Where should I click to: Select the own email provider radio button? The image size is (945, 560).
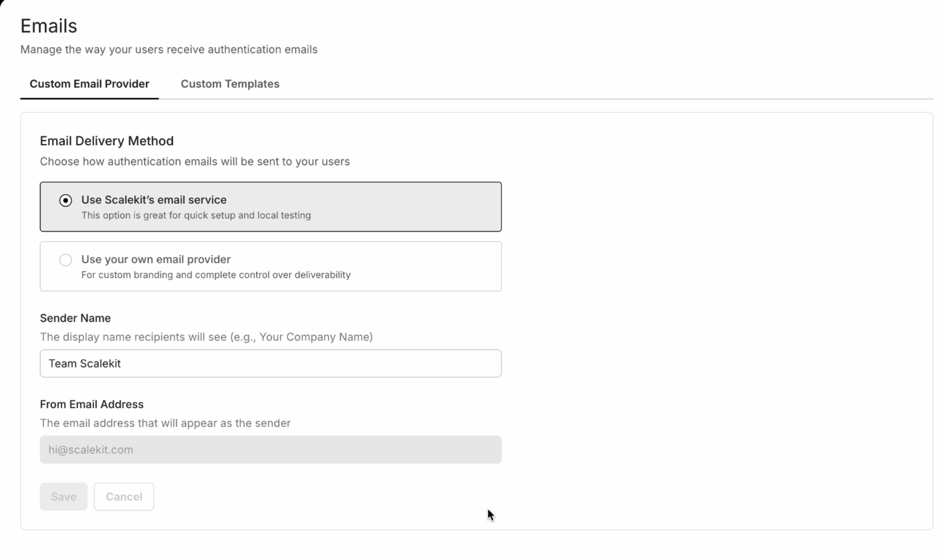[66, 260]
